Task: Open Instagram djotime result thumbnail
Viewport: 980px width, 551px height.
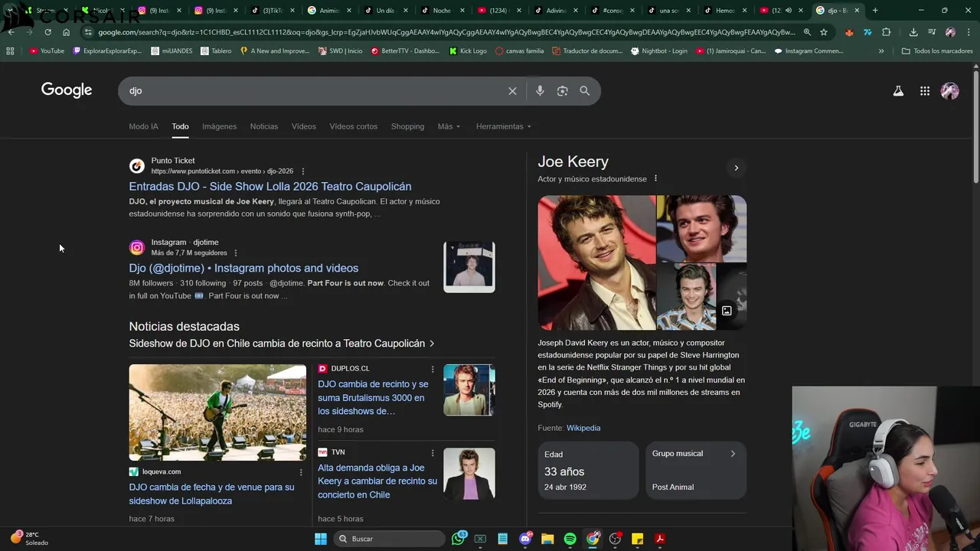Action: tap(469, 267)
